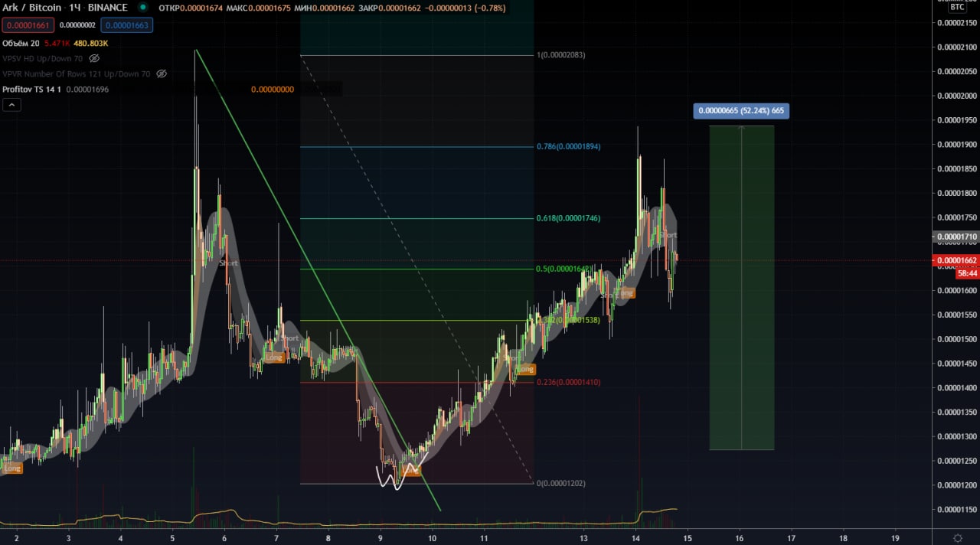This screenshot has width=980, height=545.
Task: Show the hidden VPVR indicator
Action: tap(162, 73)
